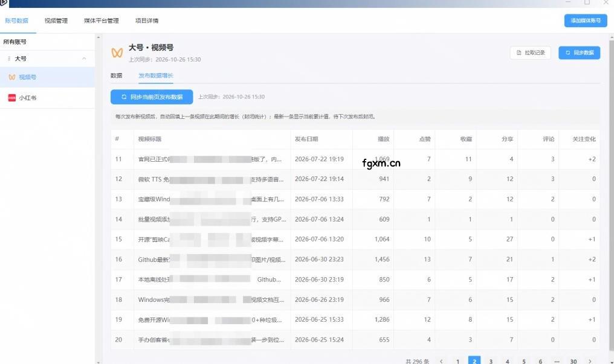Click the 点赞 column header
Viewport: 614px width, 364px height.
tap(425, 139)
